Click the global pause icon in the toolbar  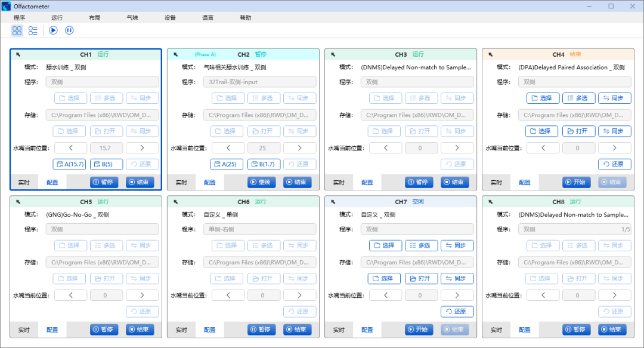click(x=69, y=30)
